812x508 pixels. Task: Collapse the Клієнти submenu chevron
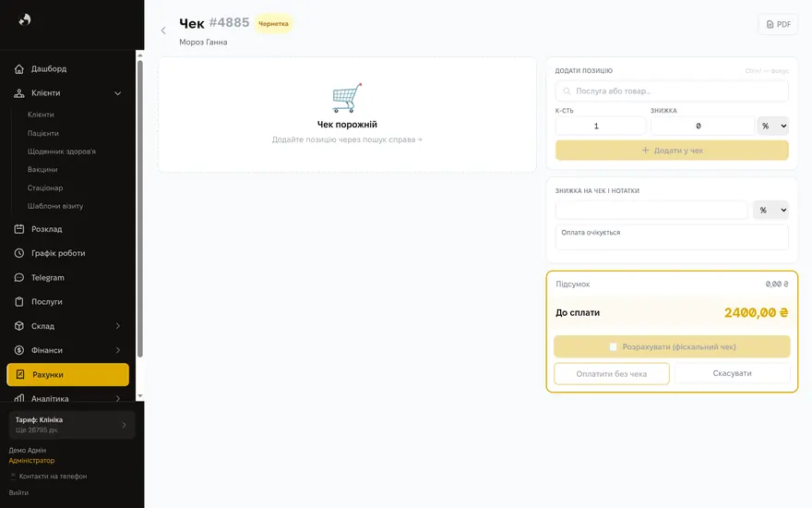117,93
